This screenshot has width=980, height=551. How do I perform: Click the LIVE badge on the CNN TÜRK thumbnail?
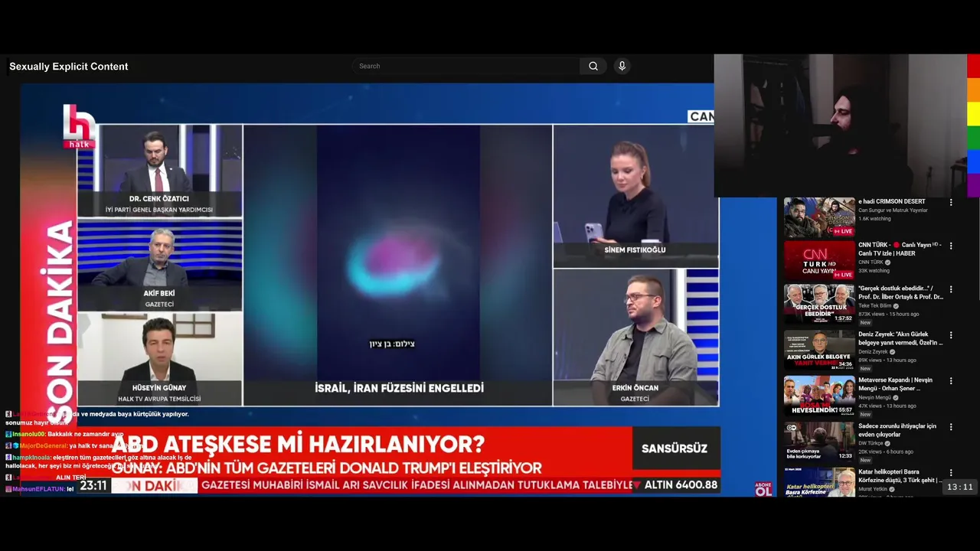(843, 275)
